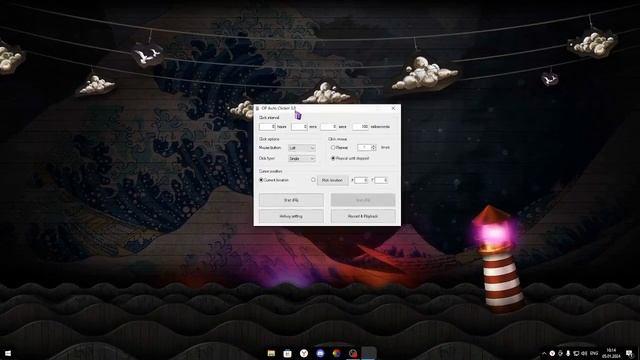Image resolution: width=640 pixels, height=360 pixels.
Task: Click the OP Auto Clicker title bar icon
Action: tap(258, 108)
